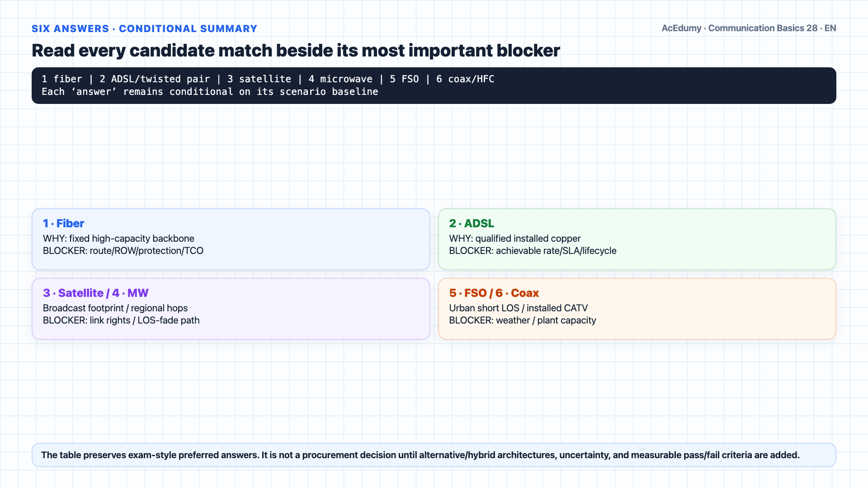Click the '3 · Satellite / 4 · MW' heading
The height and width of the screenshot is (488, 868).
[x=95, y=293]
